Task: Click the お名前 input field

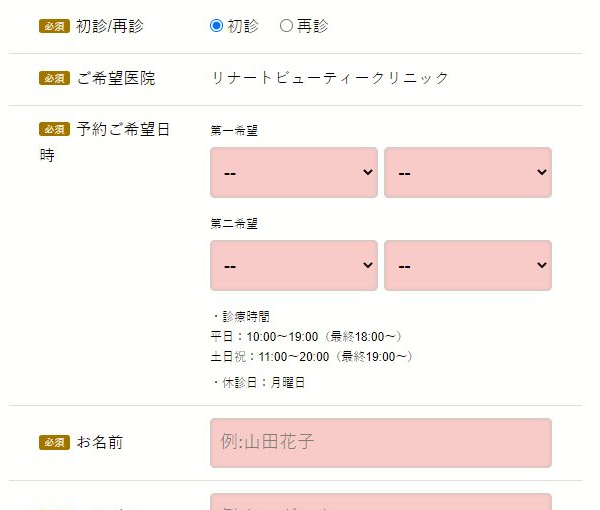Action: tap(380, 442)
